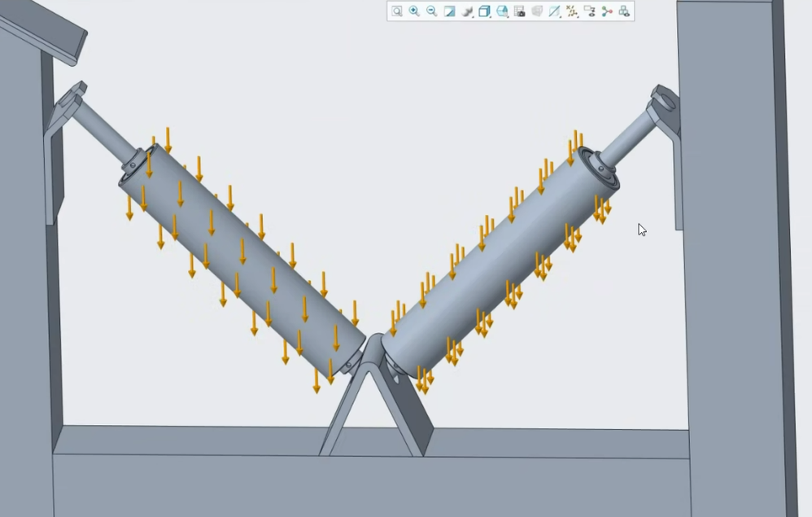Click the Simulation Display eye icon

[x=589, y=11]
